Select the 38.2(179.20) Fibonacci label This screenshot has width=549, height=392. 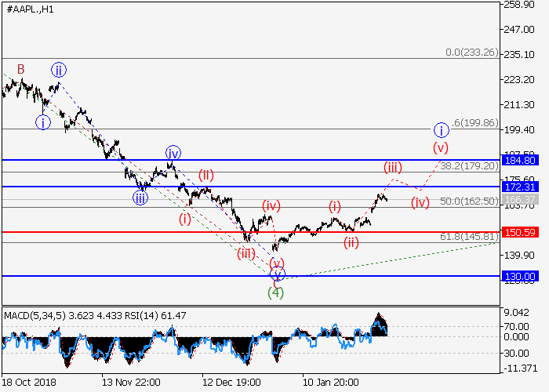pyautogui.click(x=470, y=166)
